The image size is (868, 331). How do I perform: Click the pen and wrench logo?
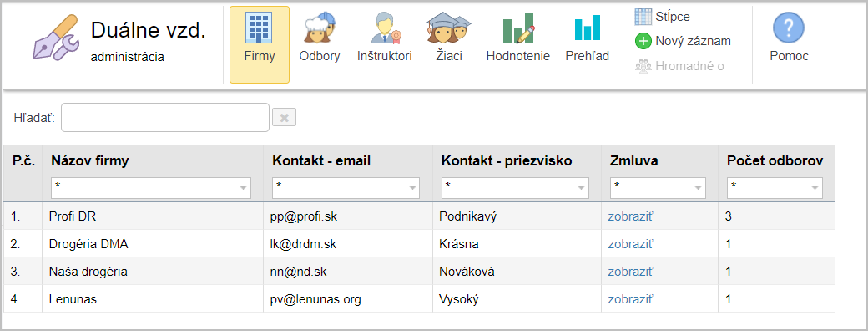click(55, 37)
